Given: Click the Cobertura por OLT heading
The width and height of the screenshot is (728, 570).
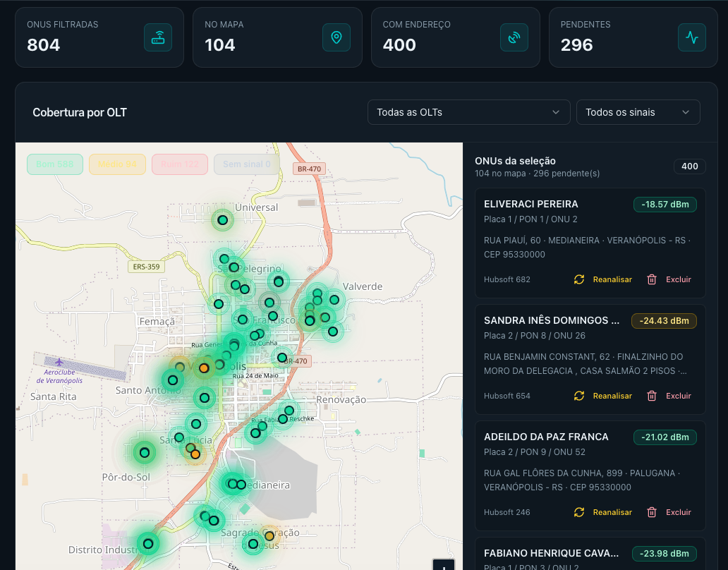Looking at the screenshot, I should (x=80, y=112).
